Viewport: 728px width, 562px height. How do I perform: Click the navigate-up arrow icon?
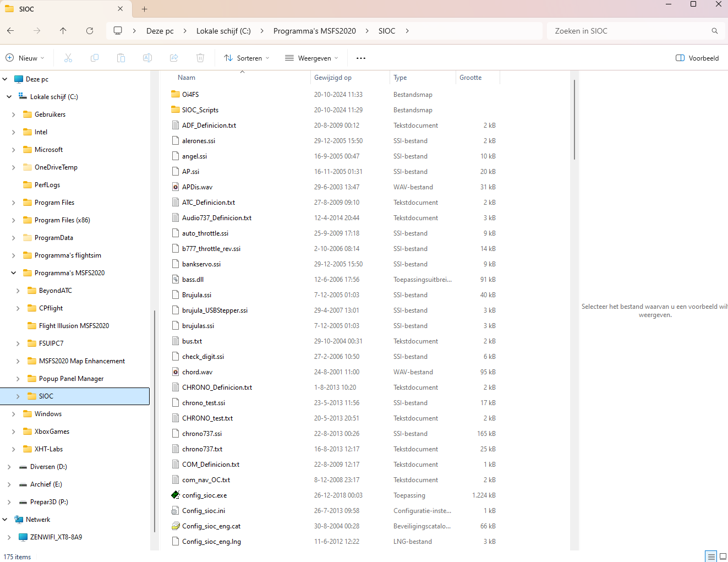(63, 31)
